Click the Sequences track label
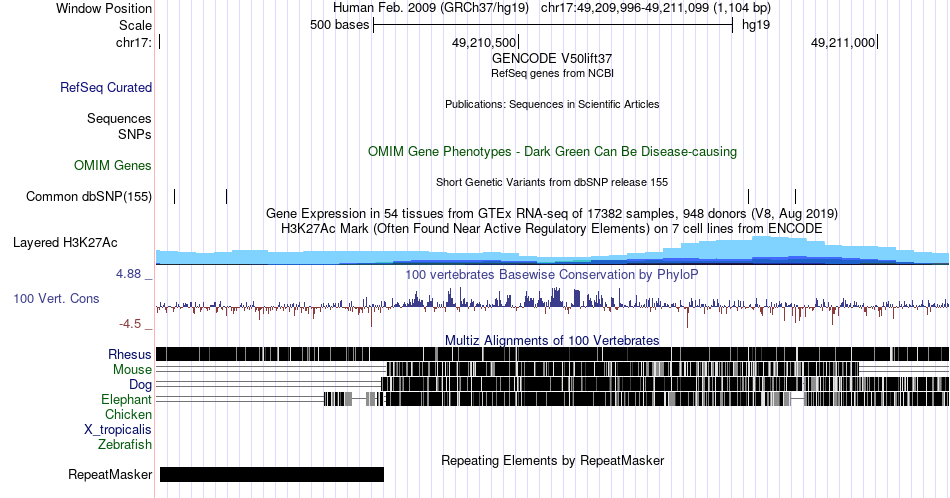Image resolution: width=950 pixels, height=498 pixels. 119,118
